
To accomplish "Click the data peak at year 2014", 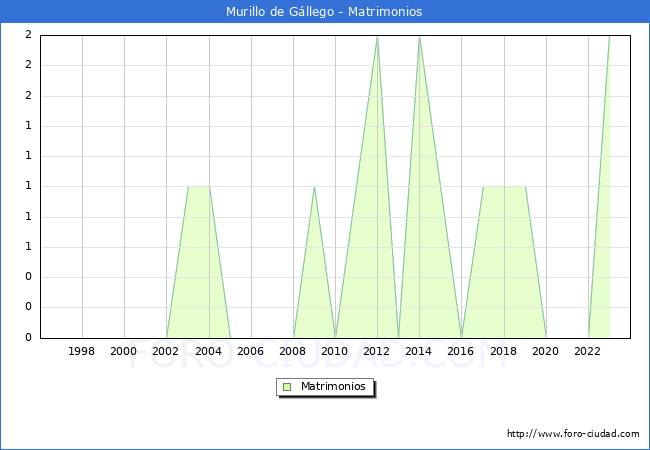I will pyautogui.click(x=419, y=36).
